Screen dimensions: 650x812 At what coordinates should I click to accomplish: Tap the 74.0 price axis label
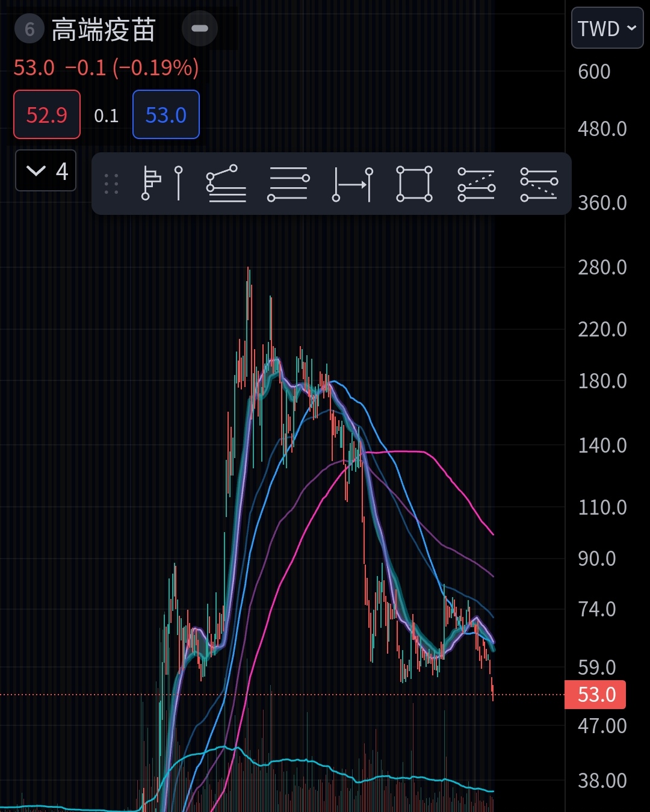click(597, 609)
